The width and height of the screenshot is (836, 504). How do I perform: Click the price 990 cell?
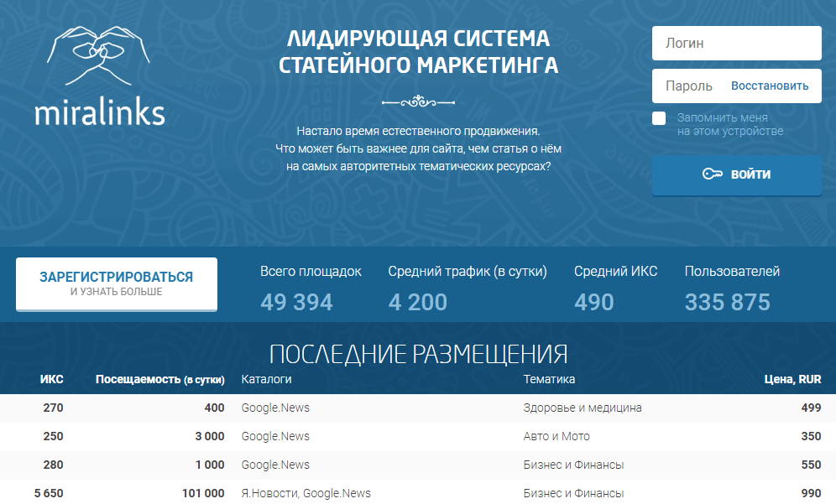[811, 493]
